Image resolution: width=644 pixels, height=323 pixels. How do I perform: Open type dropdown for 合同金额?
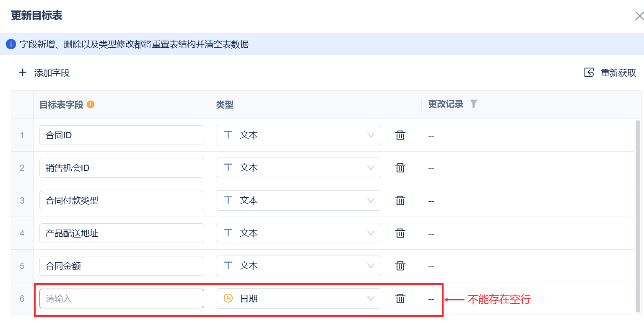pos(298,266)
